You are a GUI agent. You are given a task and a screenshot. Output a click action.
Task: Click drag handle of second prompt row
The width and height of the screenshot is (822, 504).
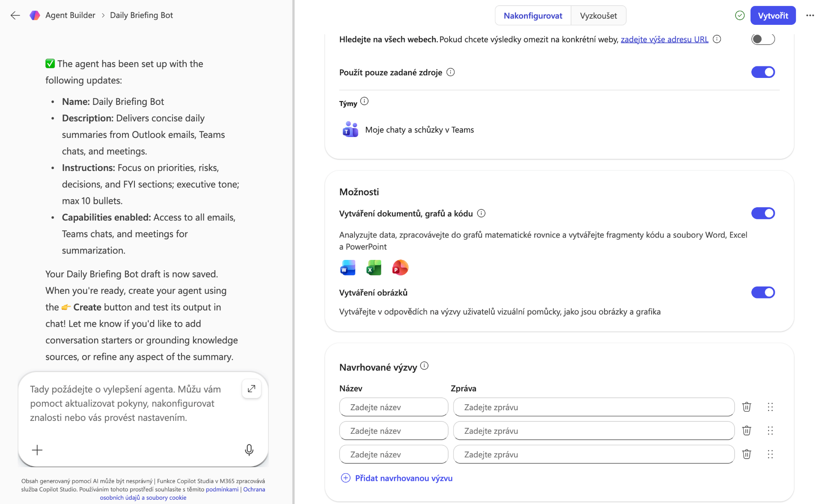770,430
